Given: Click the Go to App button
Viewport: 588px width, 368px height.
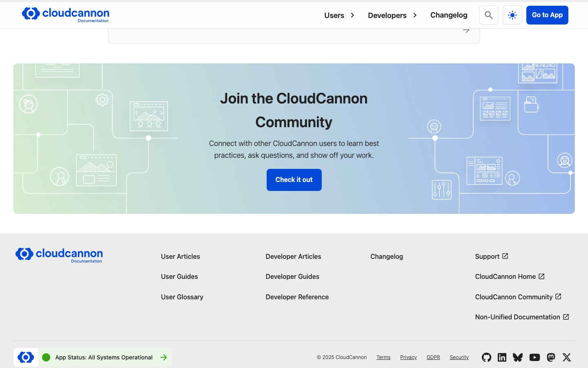Looking at the screenshot, I should point(547,15).
